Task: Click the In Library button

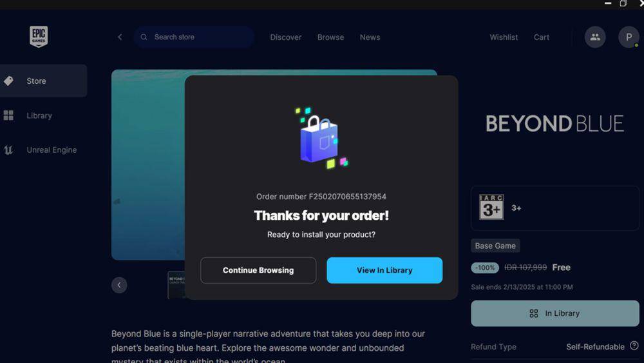Action: coord(555,313)
